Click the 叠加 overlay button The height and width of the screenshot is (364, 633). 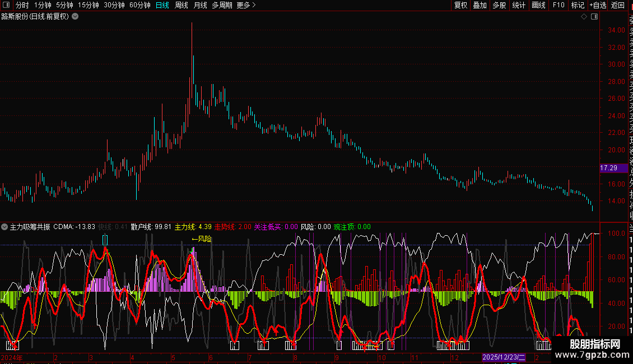[x=480, y=5]
